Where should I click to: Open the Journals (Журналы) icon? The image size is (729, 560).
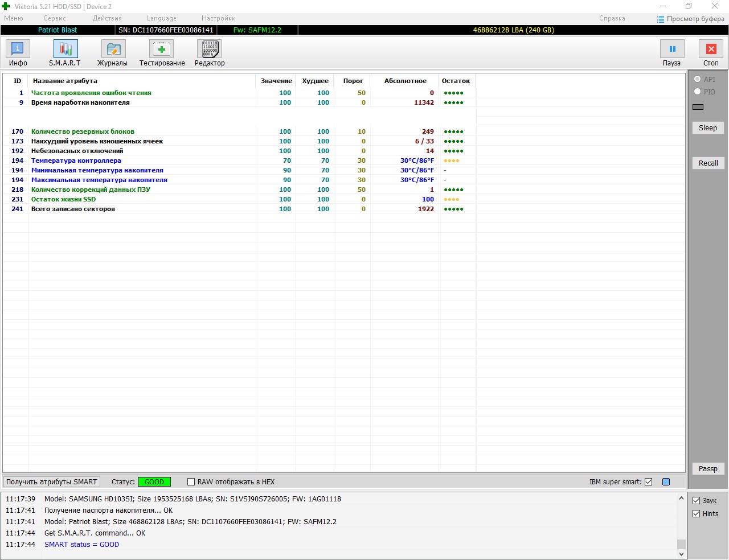pos(113,50)
